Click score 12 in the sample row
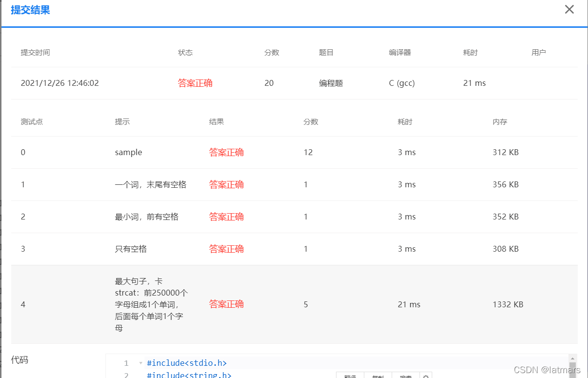This screenshot has height=378, width=588. (x=308, y=152)
